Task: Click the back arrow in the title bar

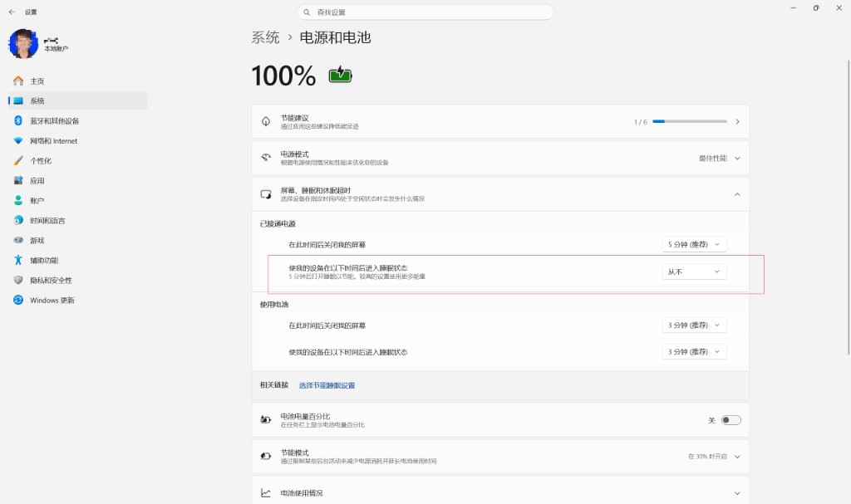Action: [x=12, y=12]
